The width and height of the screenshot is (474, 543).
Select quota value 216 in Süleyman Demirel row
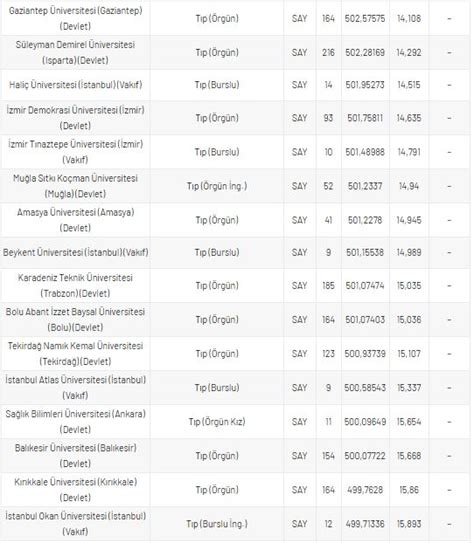[328, 52]
